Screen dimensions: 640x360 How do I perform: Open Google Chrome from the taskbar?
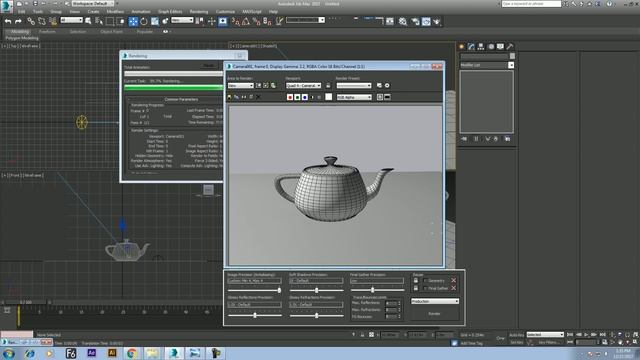[131, 353]
